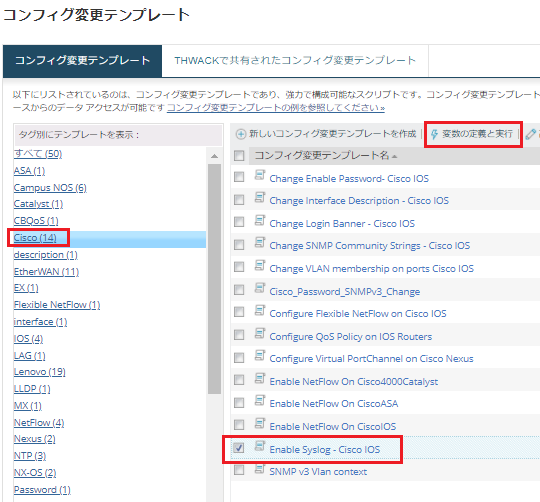The image size is (540, 502).
Task: Filter templates by Flexible NetFlow (1) tag
Action: [57, 305]
